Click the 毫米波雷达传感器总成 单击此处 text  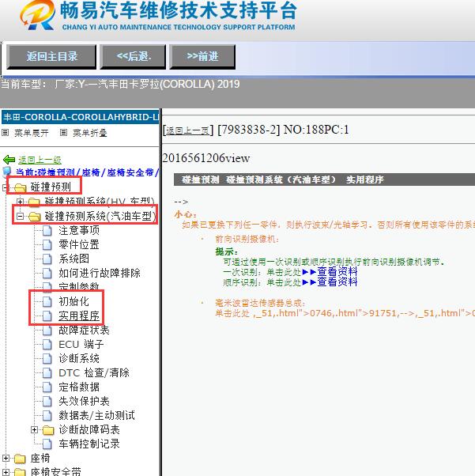tap(232, 313)
